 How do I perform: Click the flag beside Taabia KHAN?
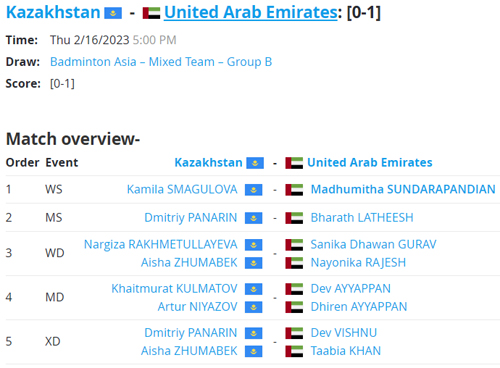[x=294, y=351]
